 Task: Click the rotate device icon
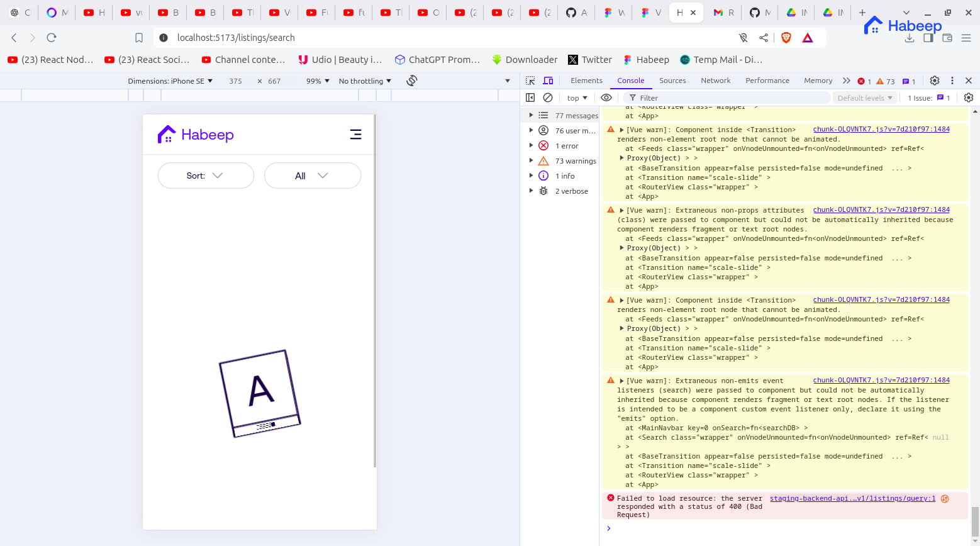[412, 81]
